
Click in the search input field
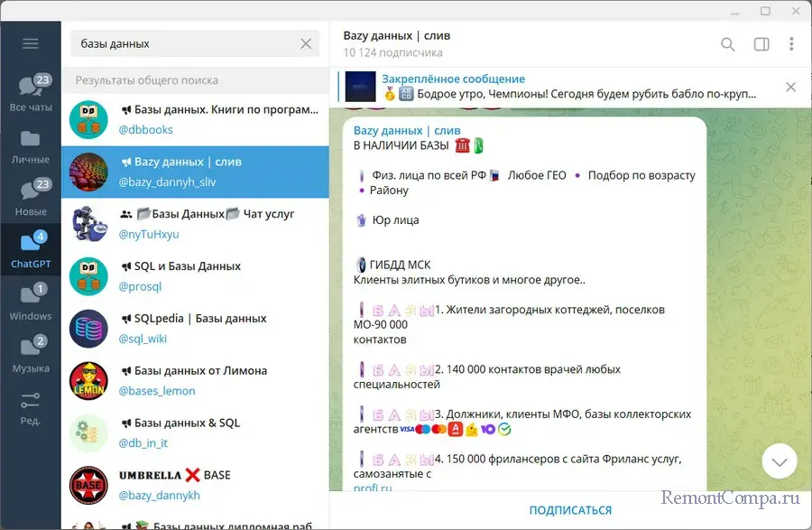pyautogui.click(x=185, y=43)
